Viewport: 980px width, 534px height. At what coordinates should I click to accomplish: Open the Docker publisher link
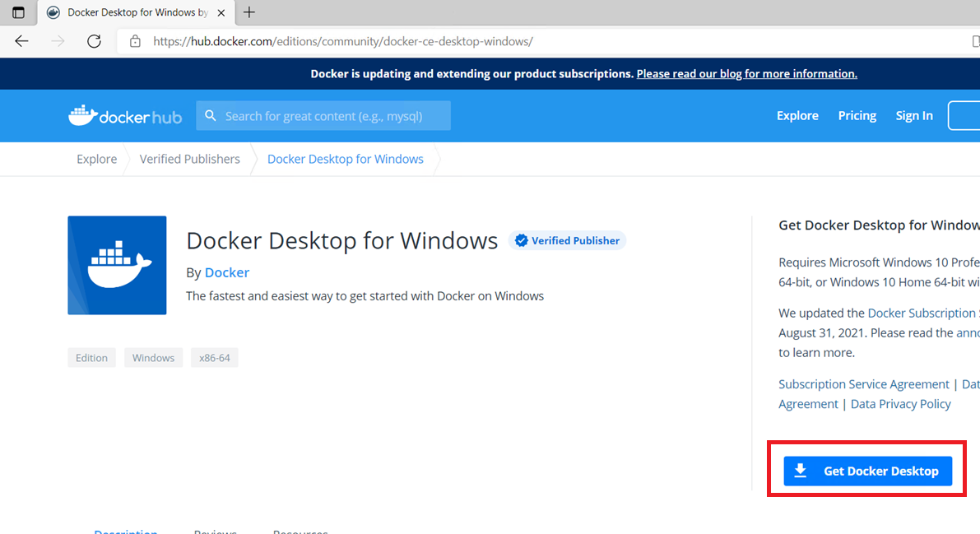tap(227, 272)
